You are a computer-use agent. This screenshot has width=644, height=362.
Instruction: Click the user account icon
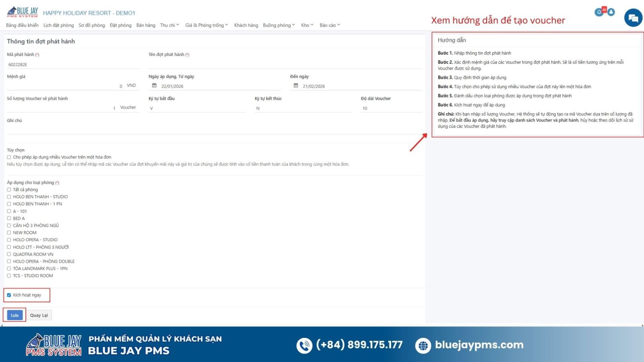tap(611, 12)
